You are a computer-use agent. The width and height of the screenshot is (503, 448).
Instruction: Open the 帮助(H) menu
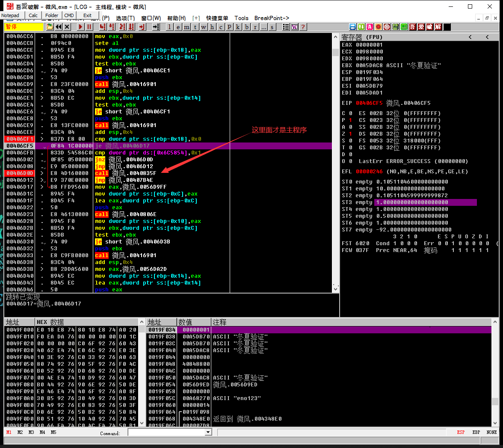tap(176, 18)
